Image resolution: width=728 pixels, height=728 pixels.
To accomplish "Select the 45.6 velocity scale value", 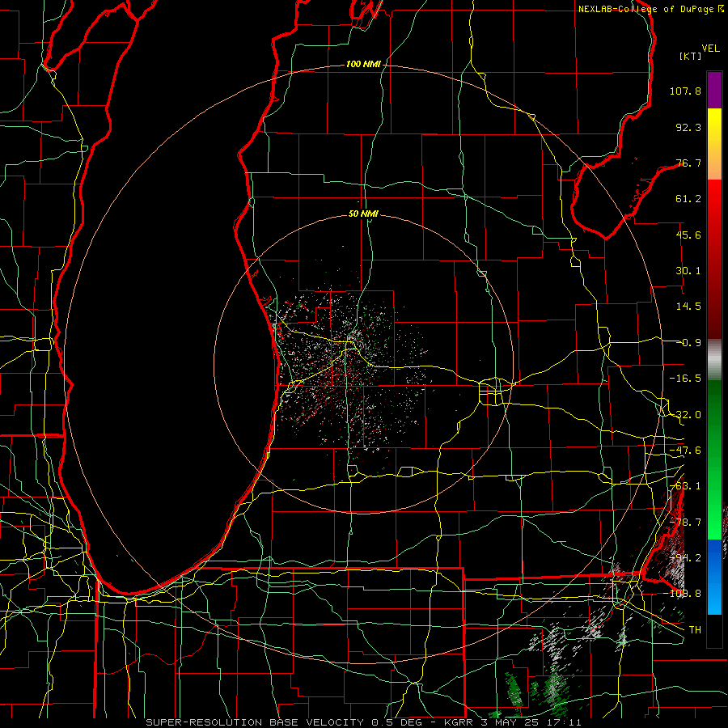I will click(x=688, y=235).
